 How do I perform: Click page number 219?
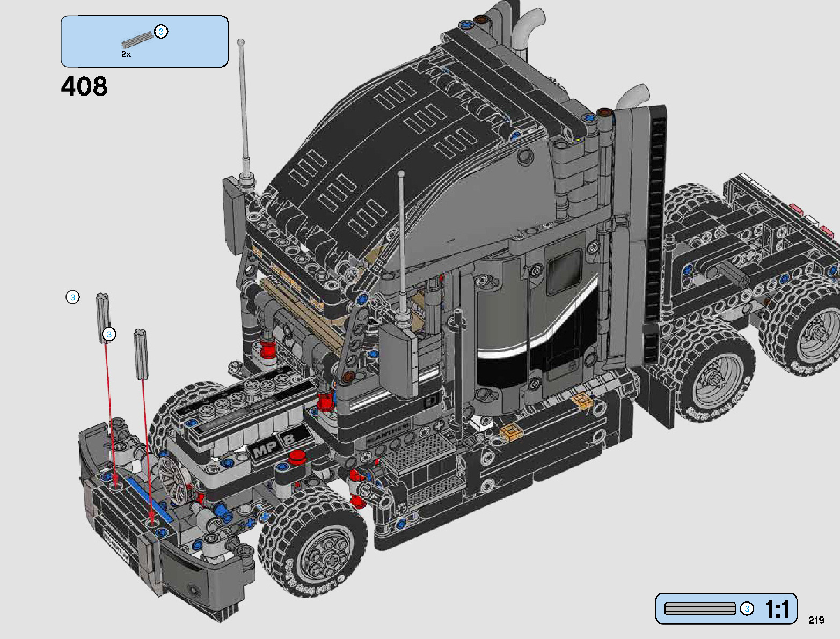tap(816, 620)
